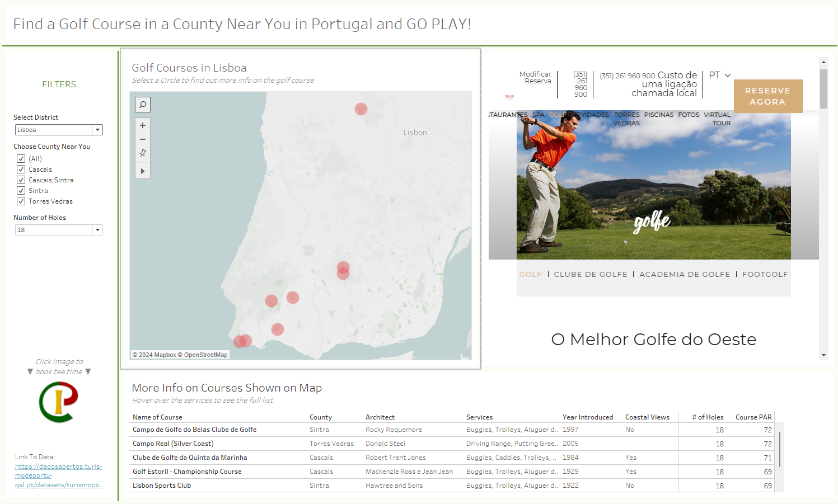
Task: Open the dadosabertos data source link
Action: click(x=58, y=475)
